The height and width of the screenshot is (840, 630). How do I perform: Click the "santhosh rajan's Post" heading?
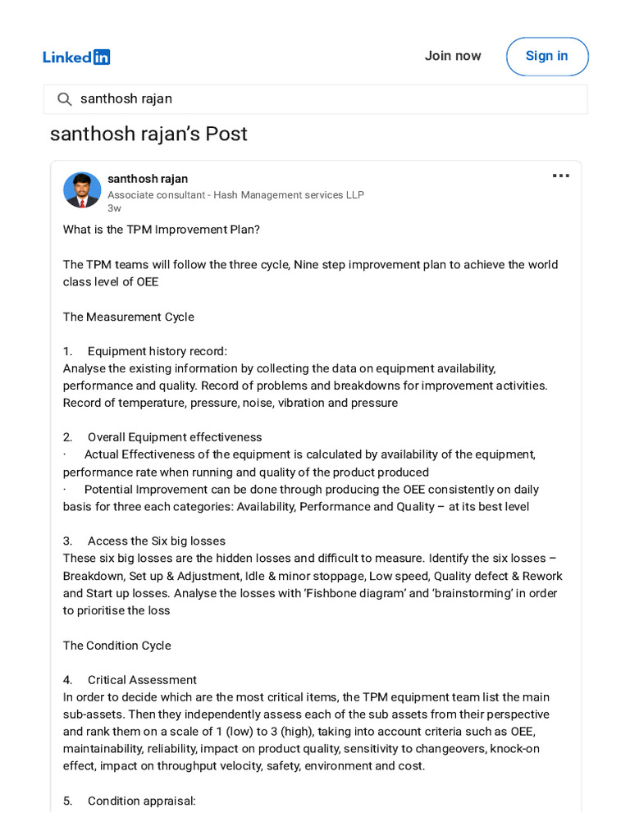(148, 134)
